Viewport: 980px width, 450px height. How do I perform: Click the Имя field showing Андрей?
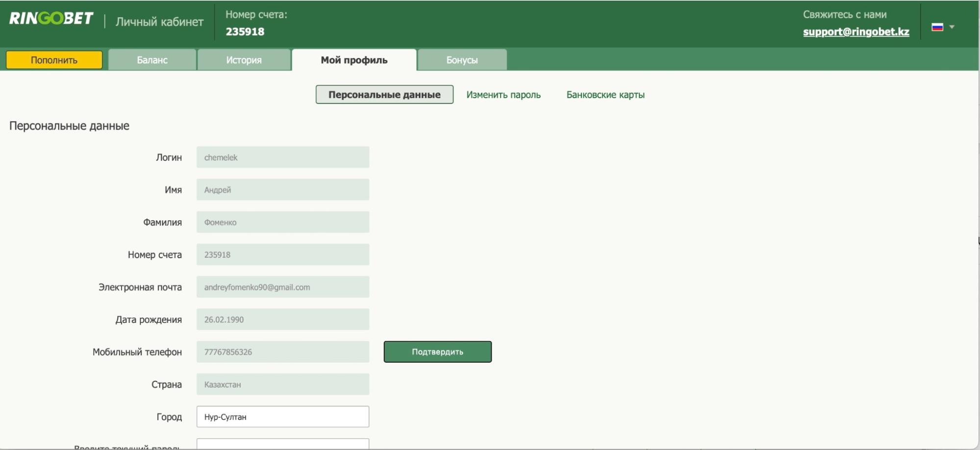283,189
